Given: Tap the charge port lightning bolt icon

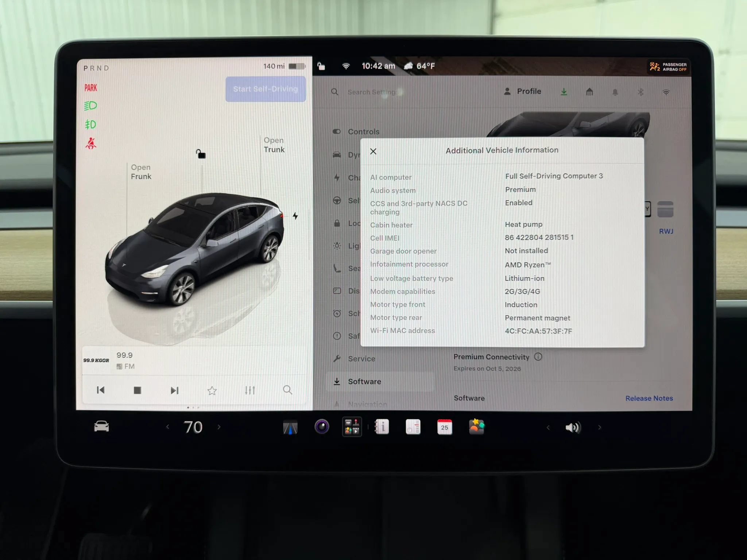Looking at the screenshot, I should point(295,216).
